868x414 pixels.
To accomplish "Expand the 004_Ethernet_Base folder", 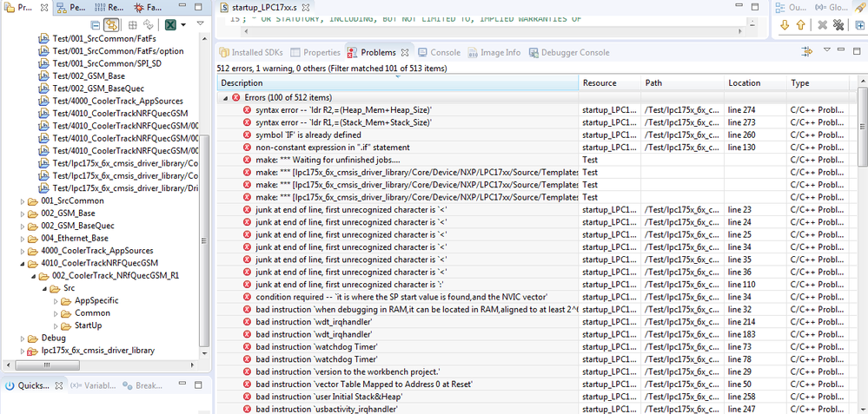I will click(x=23, y=238).
